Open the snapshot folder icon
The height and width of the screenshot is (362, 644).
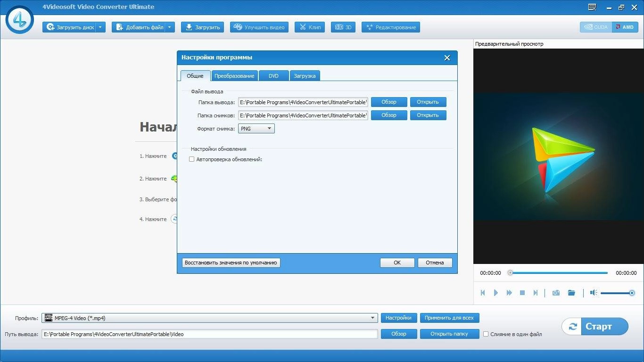coord(571,293)
